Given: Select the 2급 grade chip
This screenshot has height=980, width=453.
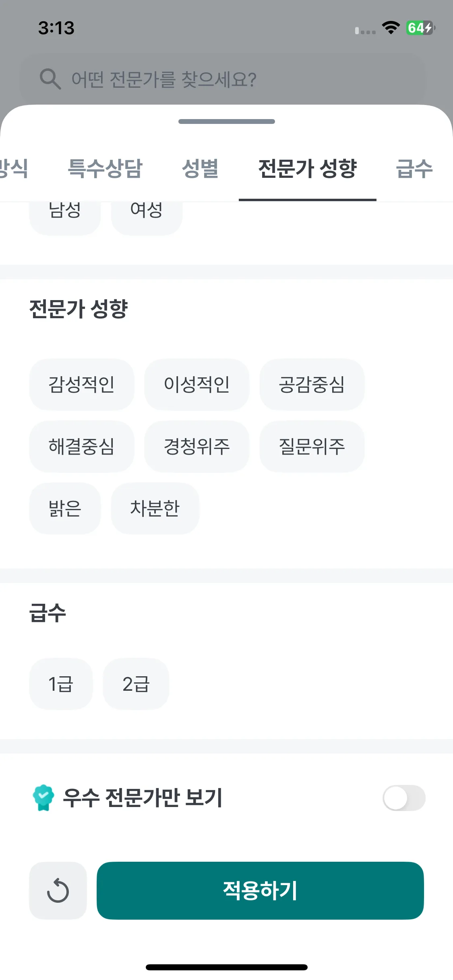Looking at the screenshot, I should click(136, 684).
